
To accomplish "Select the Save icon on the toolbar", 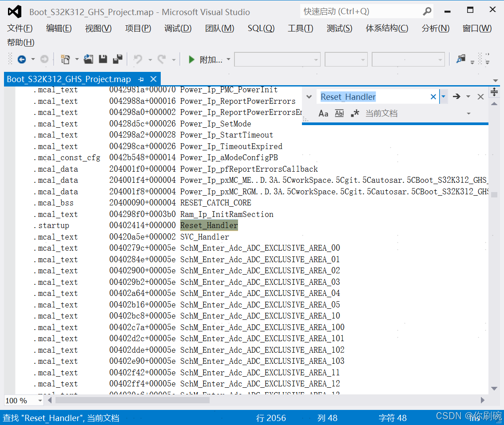I will [103, 59].
